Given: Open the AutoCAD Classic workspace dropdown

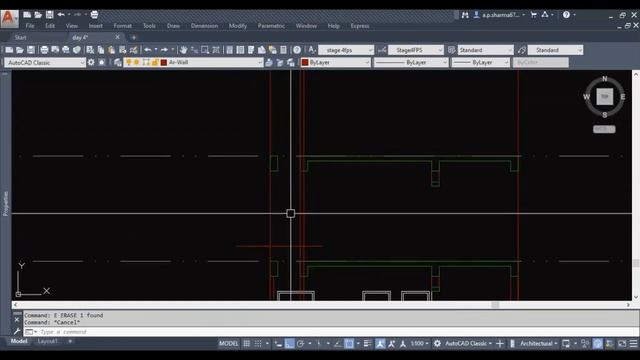Looking at the screenshot, I should pos(45,62).
